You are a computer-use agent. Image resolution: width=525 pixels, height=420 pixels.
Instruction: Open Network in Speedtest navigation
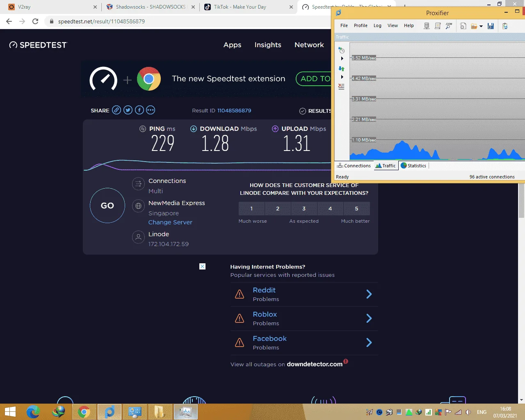tap(309, 45)
